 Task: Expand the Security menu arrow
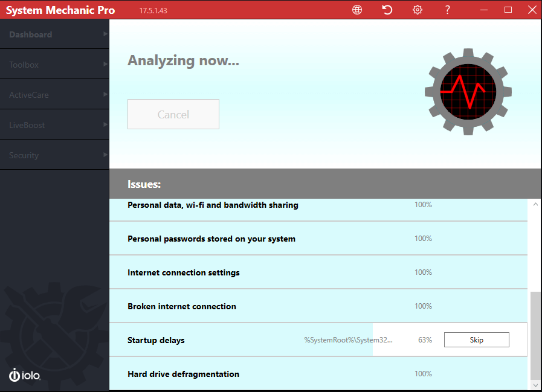(x=105, y=155)
